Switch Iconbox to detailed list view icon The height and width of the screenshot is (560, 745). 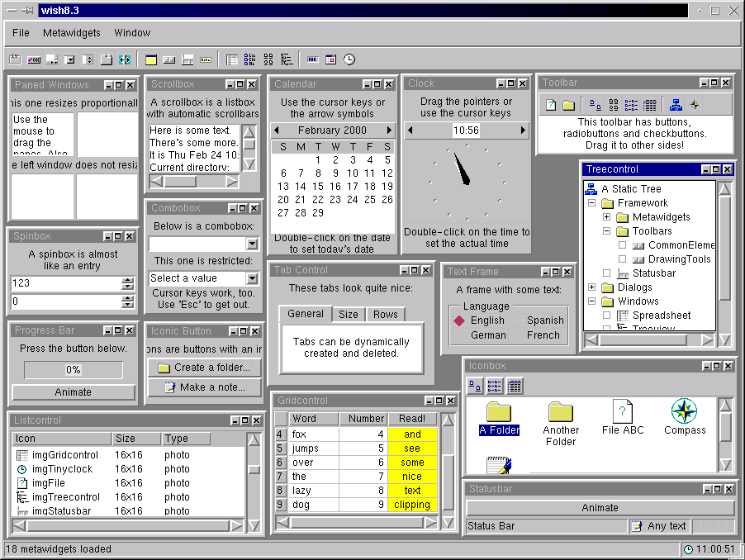click(514, 386)
